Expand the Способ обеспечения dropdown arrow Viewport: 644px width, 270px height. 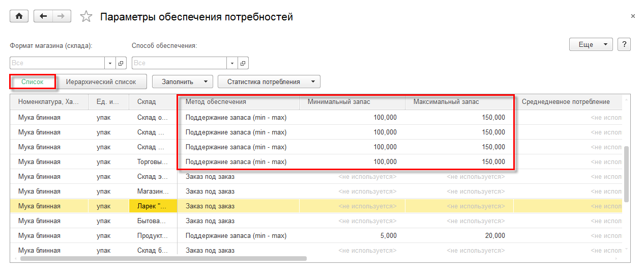tap(232, 63)
